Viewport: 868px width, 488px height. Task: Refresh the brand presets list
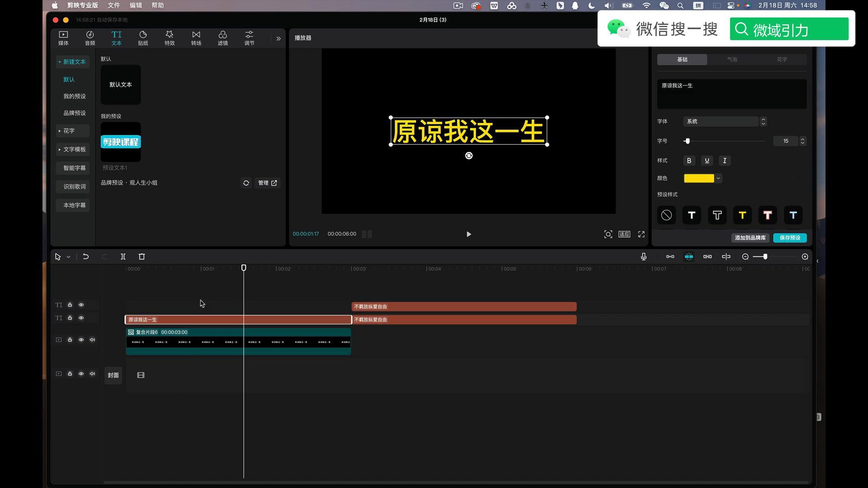tap(246, 183)
